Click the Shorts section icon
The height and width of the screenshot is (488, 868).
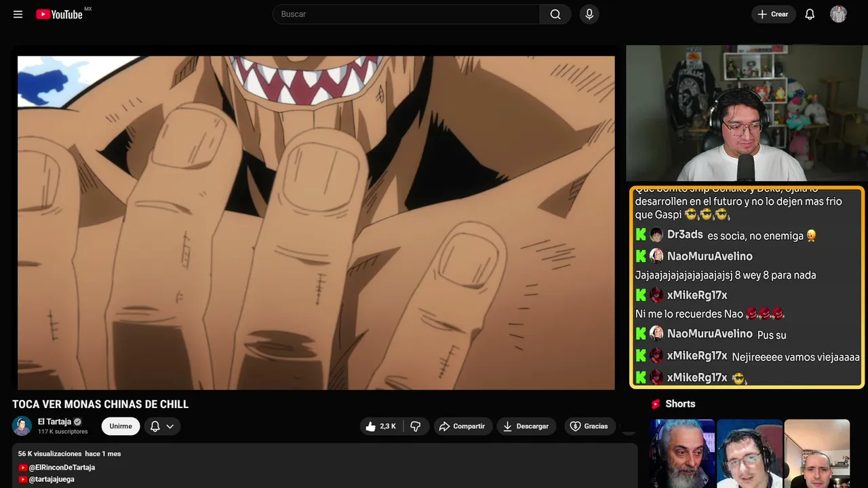[x=656, y=404]
